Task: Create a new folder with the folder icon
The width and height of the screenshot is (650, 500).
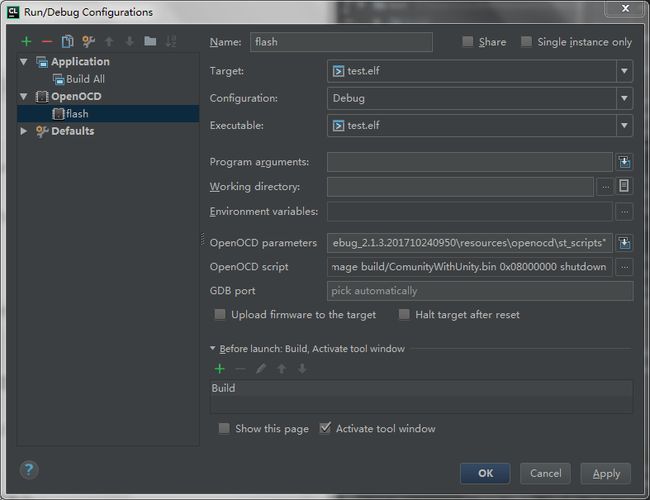Action: pyautogui.click(x=150, y=41)
